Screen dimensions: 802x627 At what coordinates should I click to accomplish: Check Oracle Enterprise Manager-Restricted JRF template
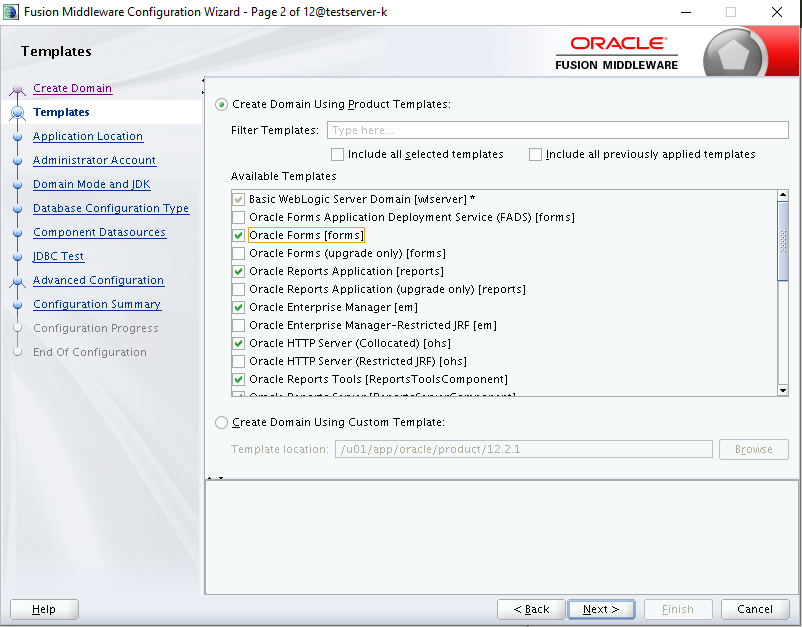238,325
